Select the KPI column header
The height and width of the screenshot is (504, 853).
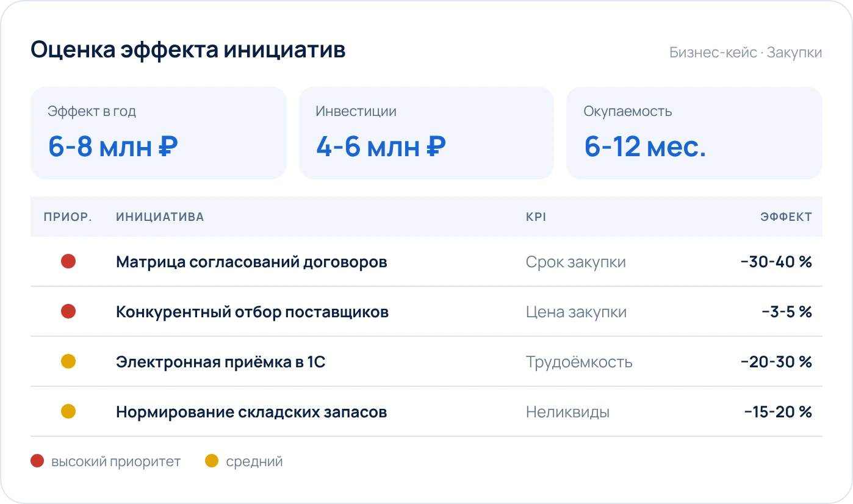coord(536,217)
